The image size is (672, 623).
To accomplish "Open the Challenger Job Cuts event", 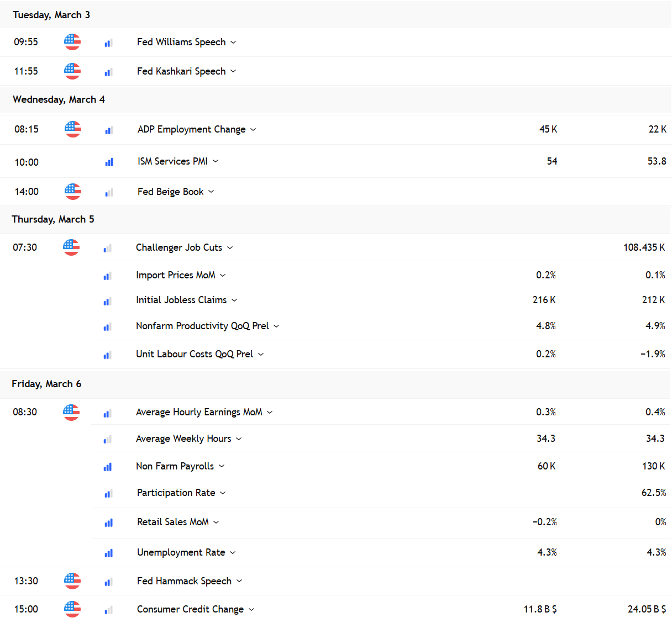I will [179, 247].
